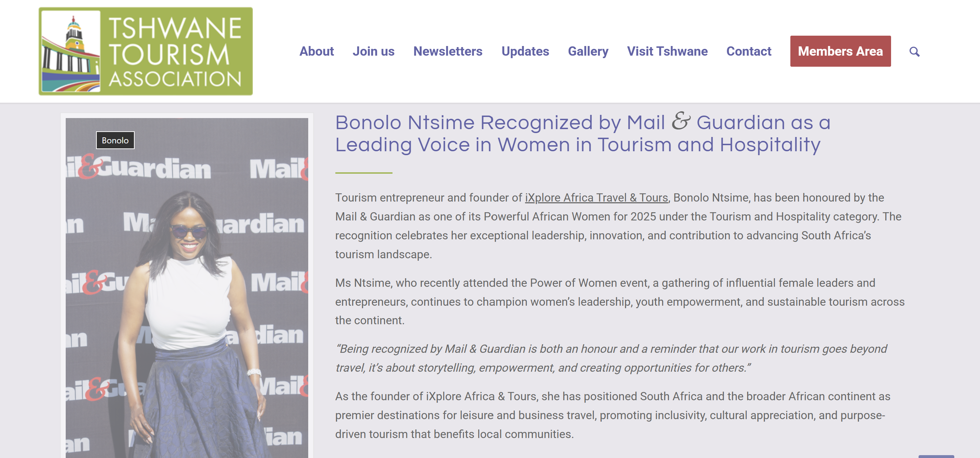Click the Tshwane Tourism Association logo

click(146, 51)
